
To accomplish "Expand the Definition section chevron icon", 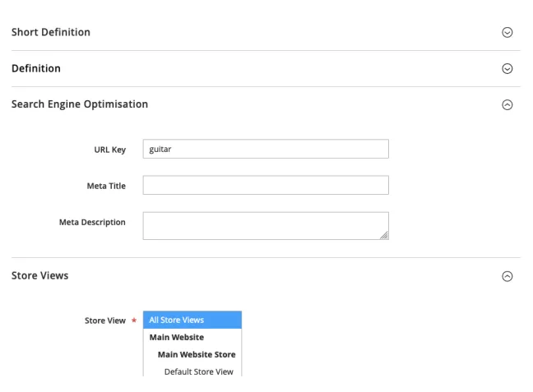I will pos(507,68).
